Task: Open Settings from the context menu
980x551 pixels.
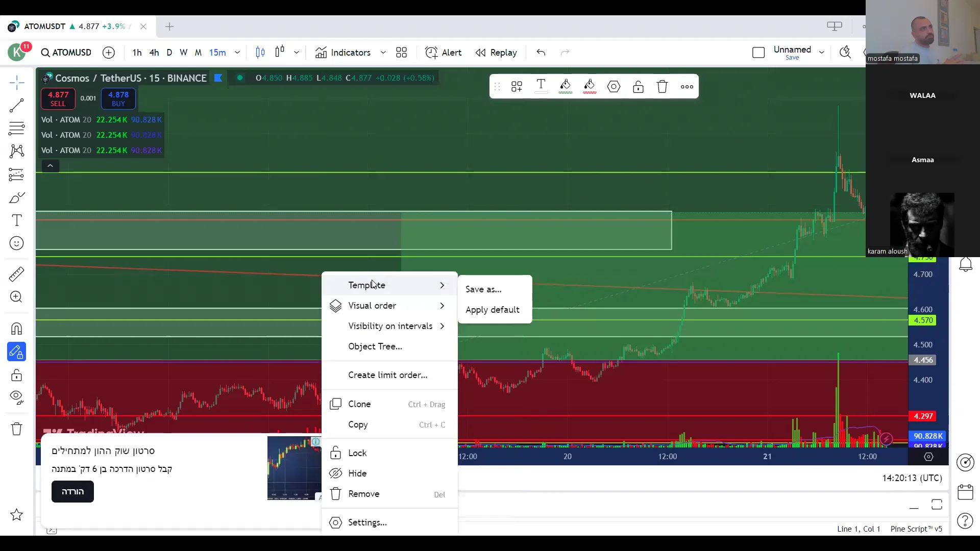Action: point(389,522)
